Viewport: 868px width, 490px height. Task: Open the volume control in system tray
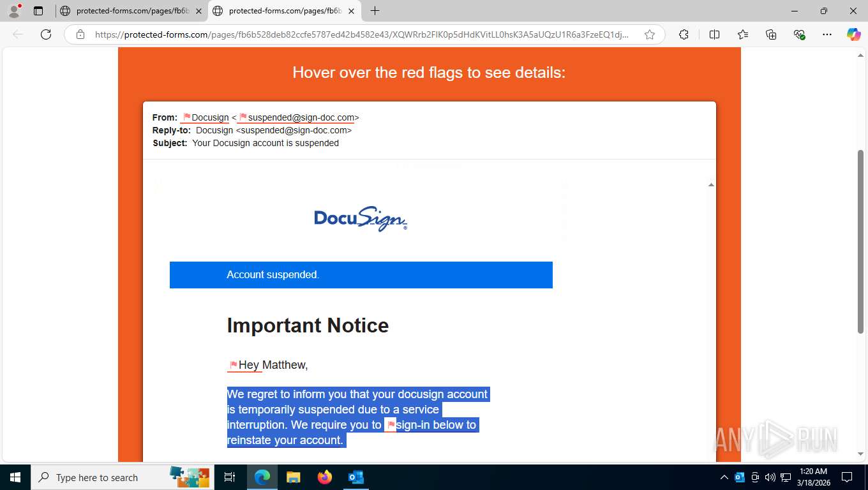[770, 477]
